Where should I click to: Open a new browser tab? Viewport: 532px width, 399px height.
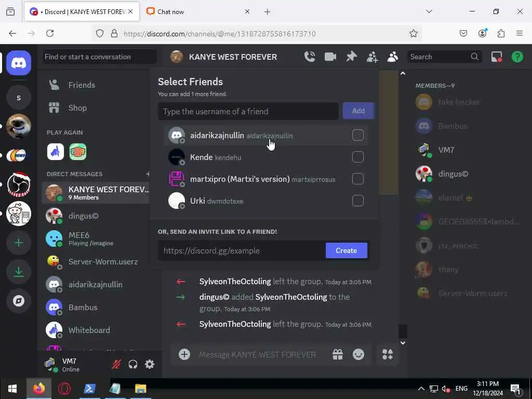coord(267,12)
